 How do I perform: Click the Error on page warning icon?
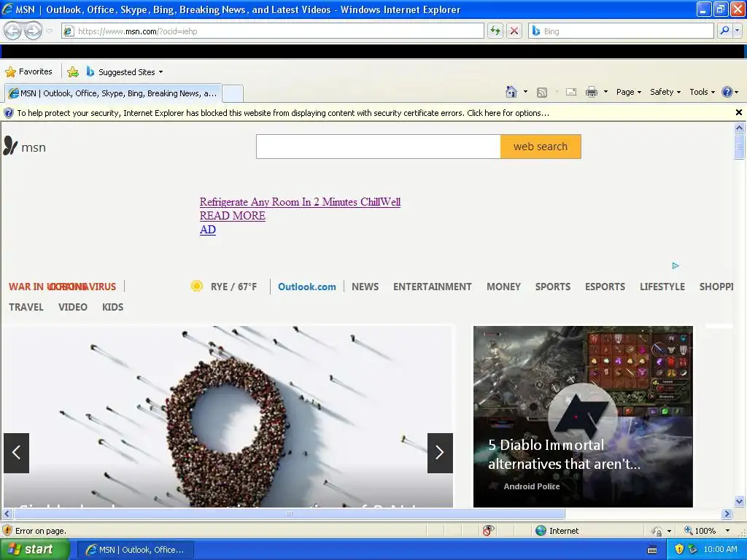7,531
